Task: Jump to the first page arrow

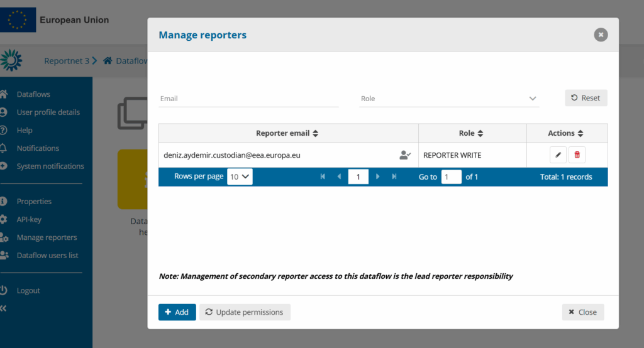Action: point(323,177)
